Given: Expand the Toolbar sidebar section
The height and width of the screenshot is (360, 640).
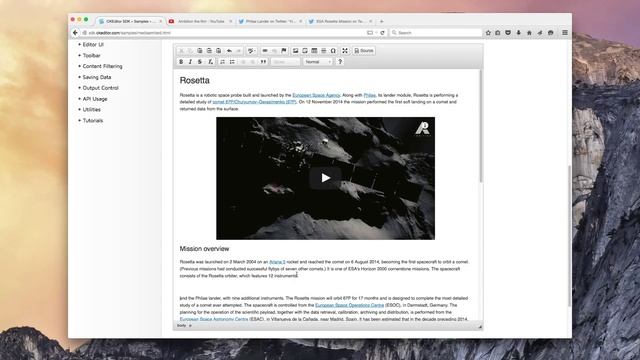Looking at the screenshot, I should pos(91,56).
